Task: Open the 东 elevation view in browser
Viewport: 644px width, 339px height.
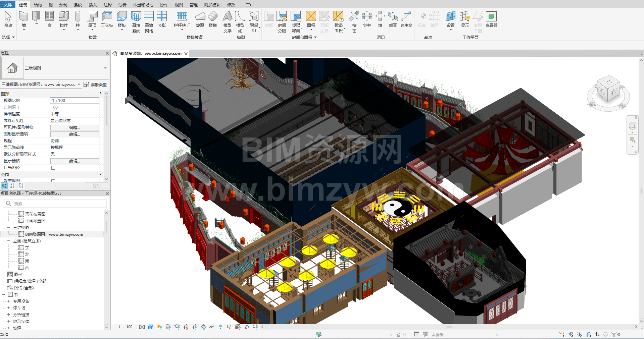Action: 27,247
